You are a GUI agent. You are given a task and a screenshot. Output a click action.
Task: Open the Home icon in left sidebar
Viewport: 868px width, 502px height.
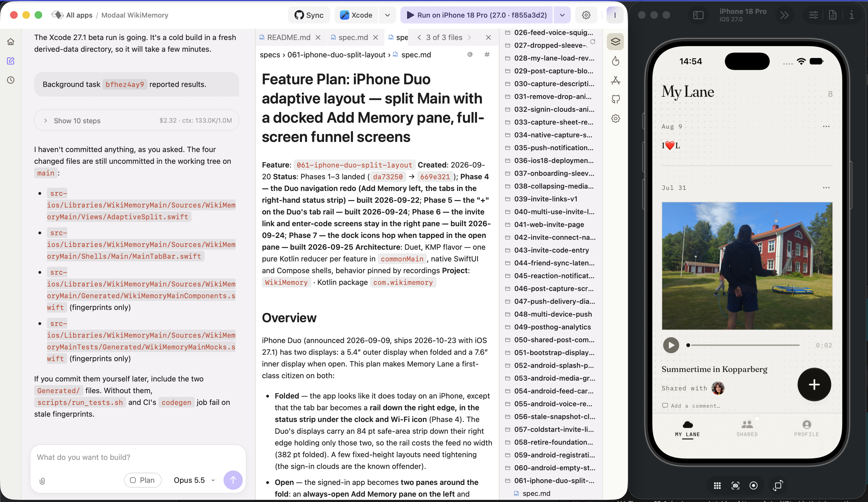coord(11,42)
